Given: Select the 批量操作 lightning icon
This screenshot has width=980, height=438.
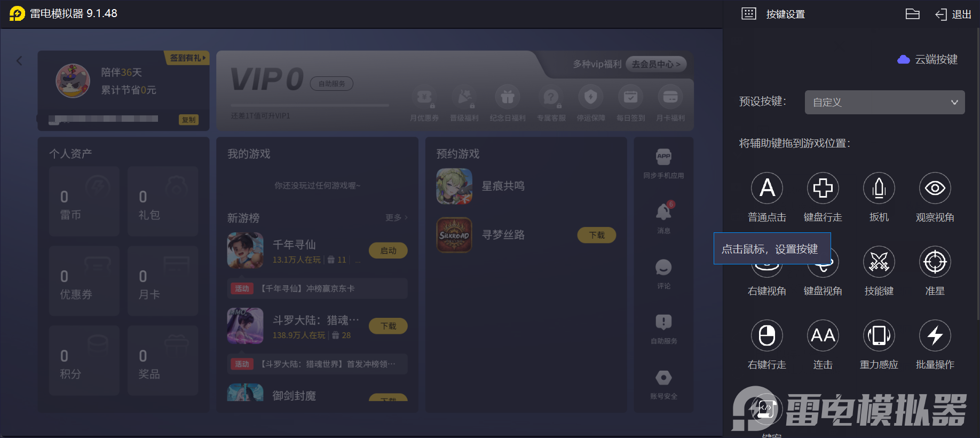Looking at the screenshot, I should 935,335.
